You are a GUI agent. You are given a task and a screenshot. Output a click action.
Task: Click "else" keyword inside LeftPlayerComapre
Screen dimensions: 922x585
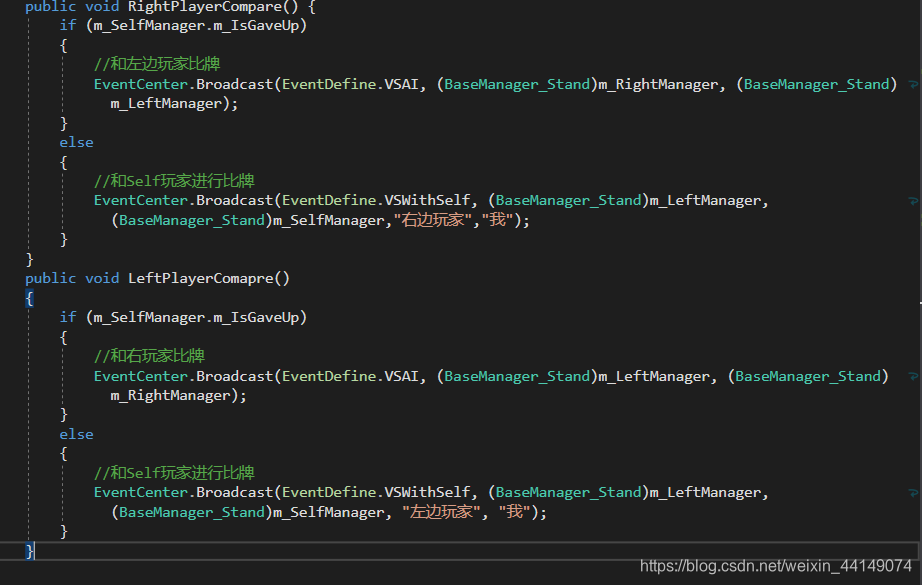click(76, 434)
